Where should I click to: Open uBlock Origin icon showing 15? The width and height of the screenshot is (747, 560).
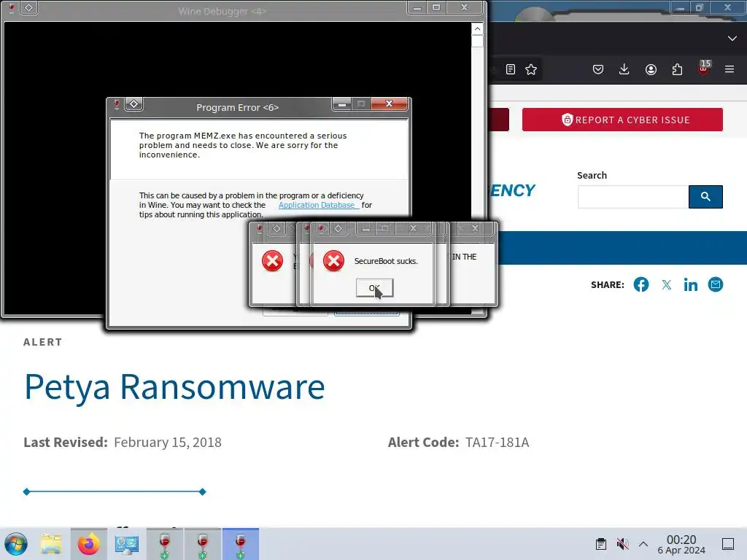point(704,68)
